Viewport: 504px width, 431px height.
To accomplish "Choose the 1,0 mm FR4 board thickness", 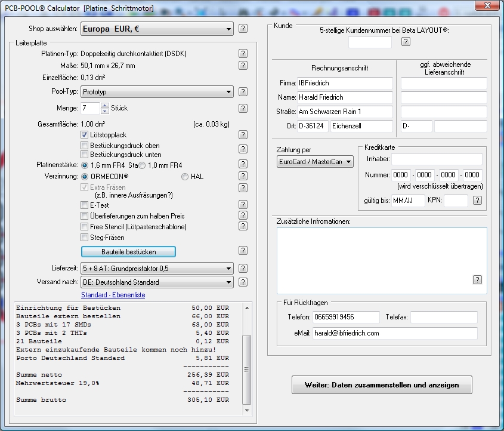I will [x=143, y=165].
